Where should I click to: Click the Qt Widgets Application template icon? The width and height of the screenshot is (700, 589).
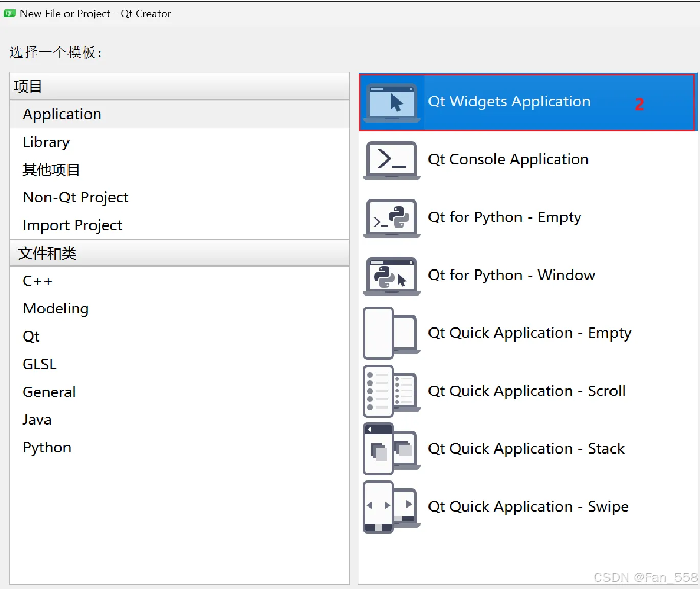(x=392, y=103)
